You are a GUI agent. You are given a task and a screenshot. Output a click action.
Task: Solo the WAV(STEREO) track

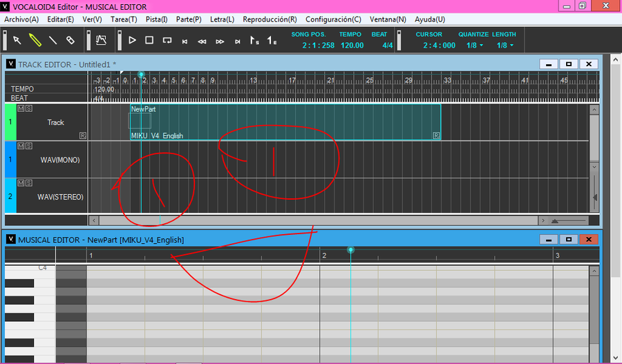pyautogui.click(x=29, y=183)
